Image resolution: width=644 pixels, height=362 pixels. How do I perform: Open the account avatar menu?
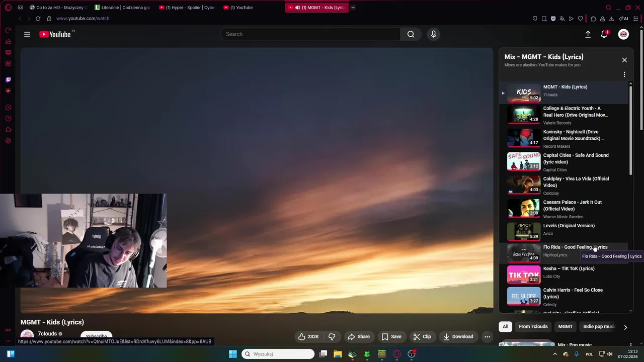pyautogui.click(x=623, y=34)
